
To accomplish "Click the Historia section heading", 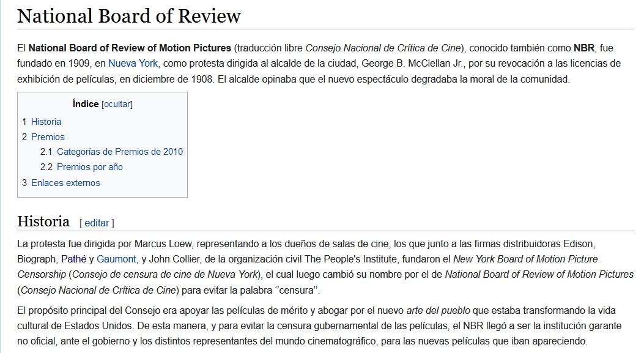I will click(43, 221).
